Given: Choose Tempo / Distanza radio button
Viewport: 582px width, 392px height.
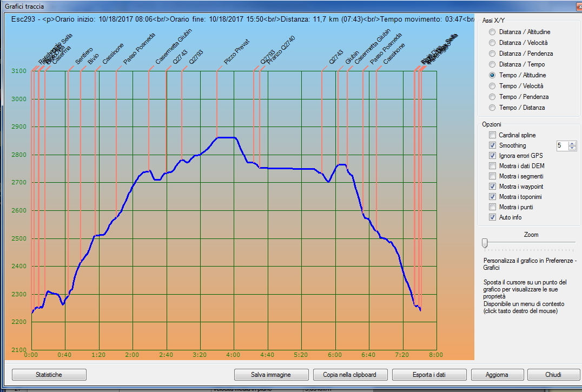Looking at the screenshot, I should pos(492,108).
